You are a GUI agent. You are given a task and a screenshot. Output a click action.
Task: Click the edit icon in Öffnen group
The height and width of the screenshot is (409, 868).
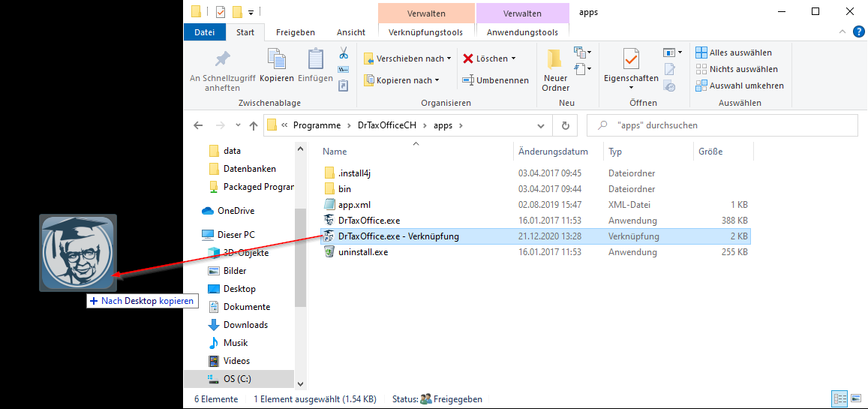point(670,69)
